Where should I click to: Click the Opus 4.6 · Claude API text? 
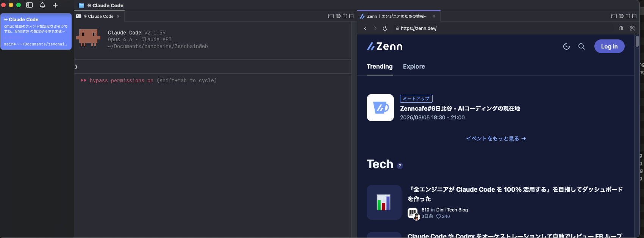140,39
